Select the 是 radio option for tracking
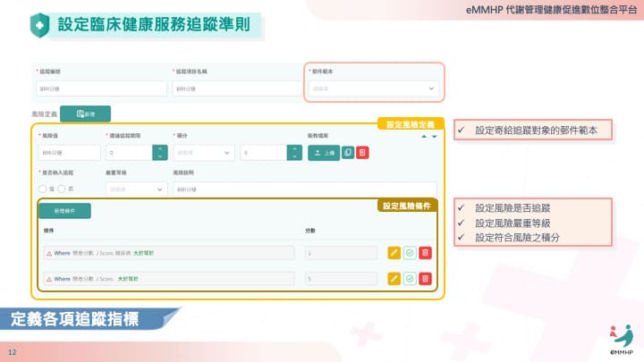 click(x=42, y=189)
